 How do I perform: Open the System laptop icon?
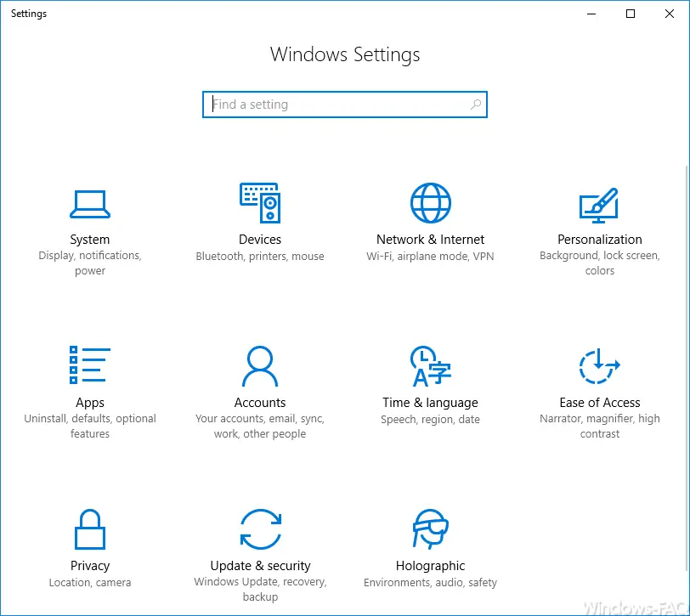(x=90, y=204)
